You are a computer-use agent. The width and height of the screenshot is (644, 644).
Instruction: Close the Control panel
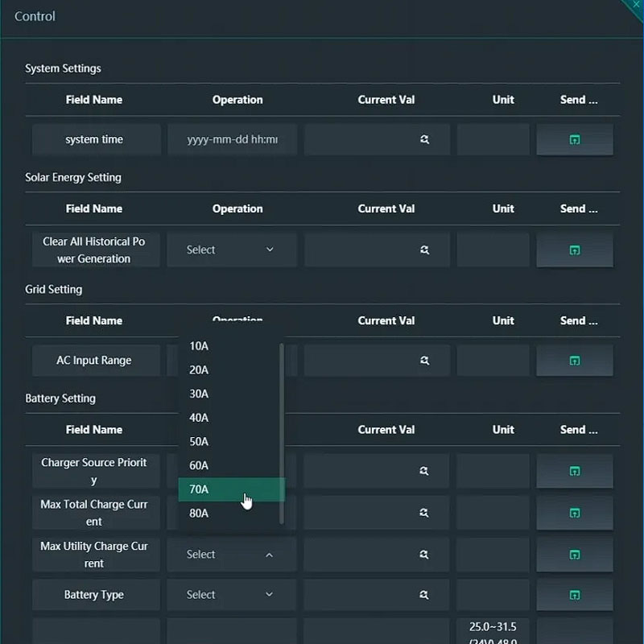click(637, 3)
